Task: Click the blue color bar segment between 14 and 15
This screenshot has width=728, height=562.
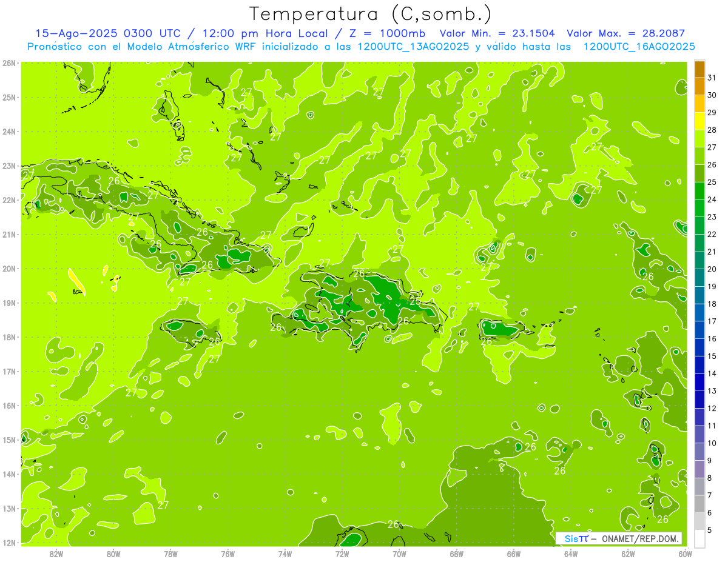Action: pyautogui.click(x=699, y=365)
